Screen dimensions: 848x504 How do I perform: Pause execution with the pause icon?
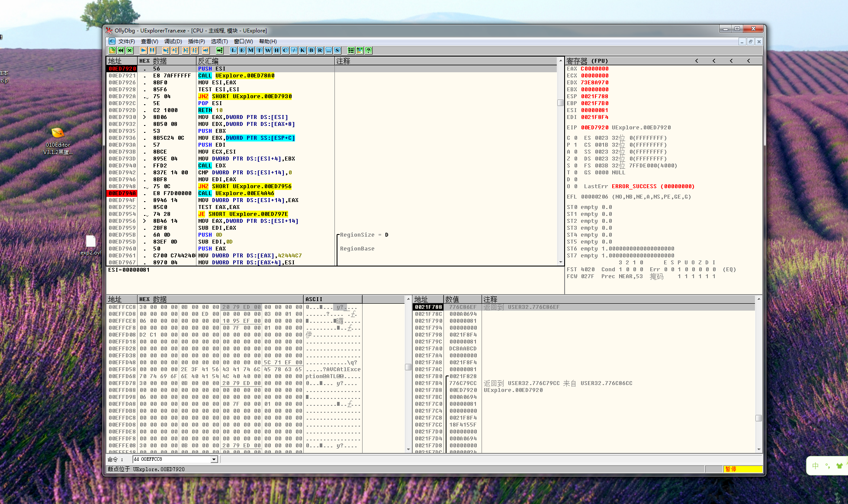[x=152, y=51]
